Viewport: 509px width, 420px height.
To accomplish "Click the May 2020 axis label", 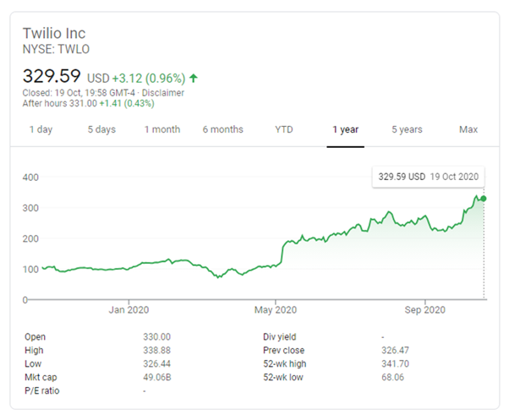I will (x=276, y=309).
